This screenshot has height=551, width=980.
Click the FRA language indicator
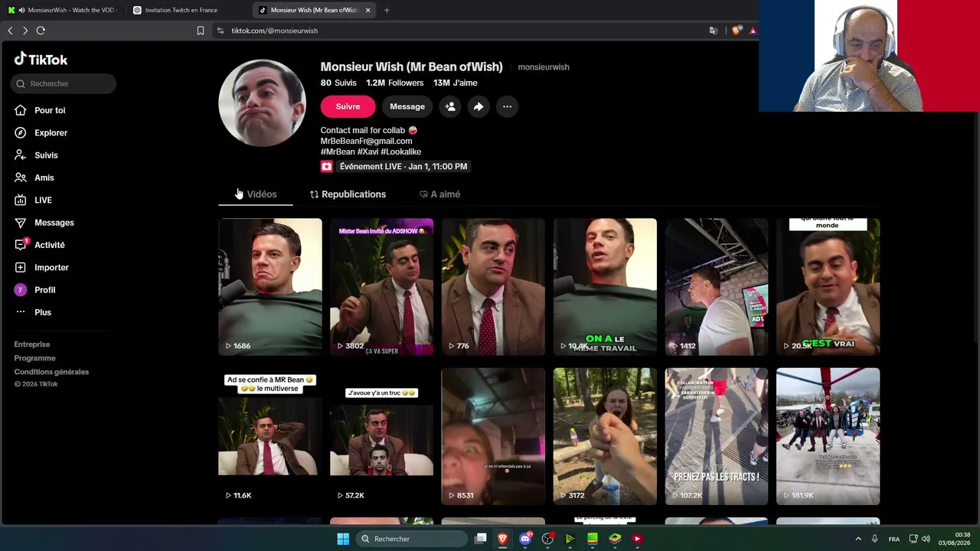tap(894, 539)
